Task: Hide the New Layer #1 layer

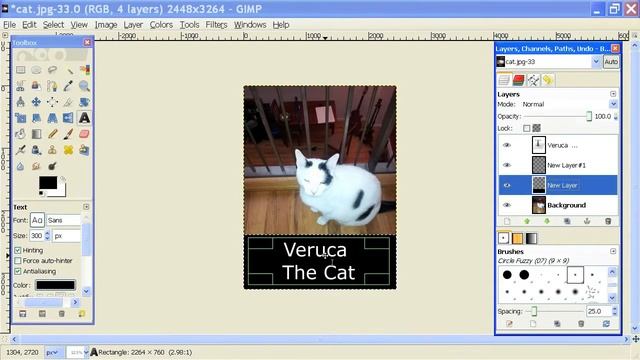Action: tap(507, 165)
